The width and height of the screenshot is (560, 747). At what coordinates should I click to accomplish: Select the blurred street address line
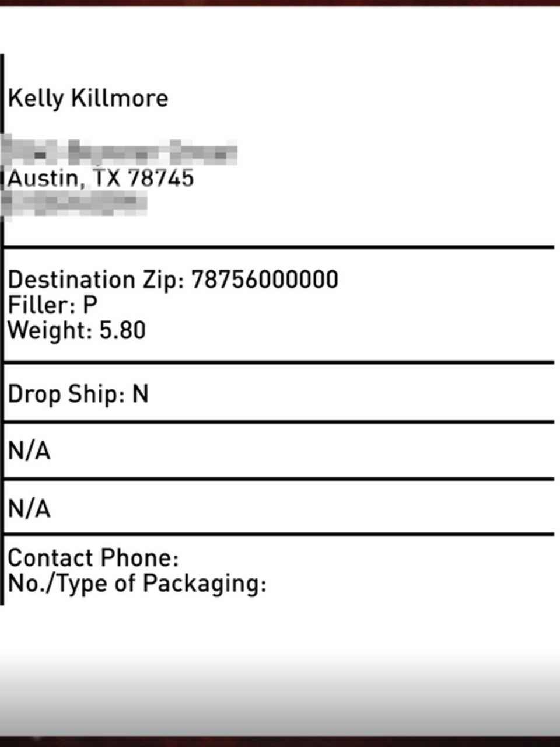point(118,152)
